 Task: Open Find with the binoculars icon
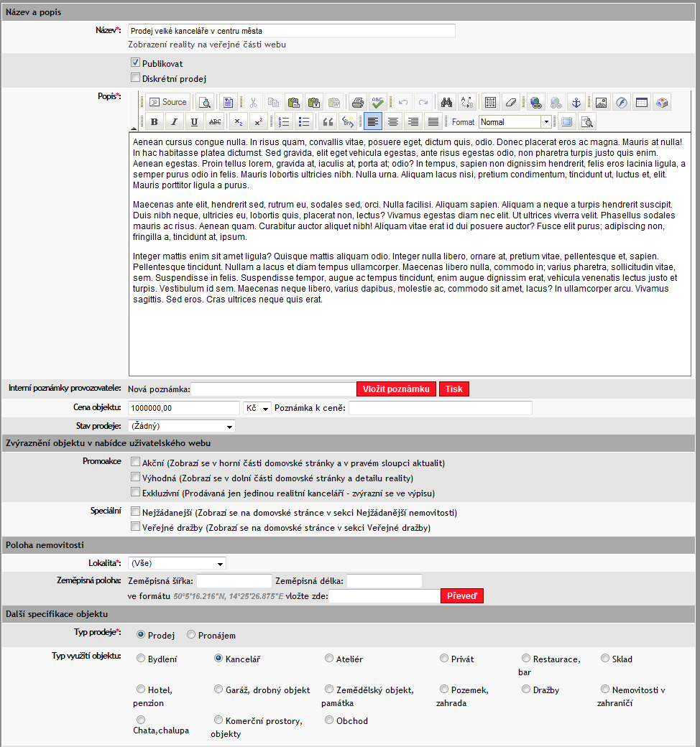pyautogui.click(x=446, y=102)
